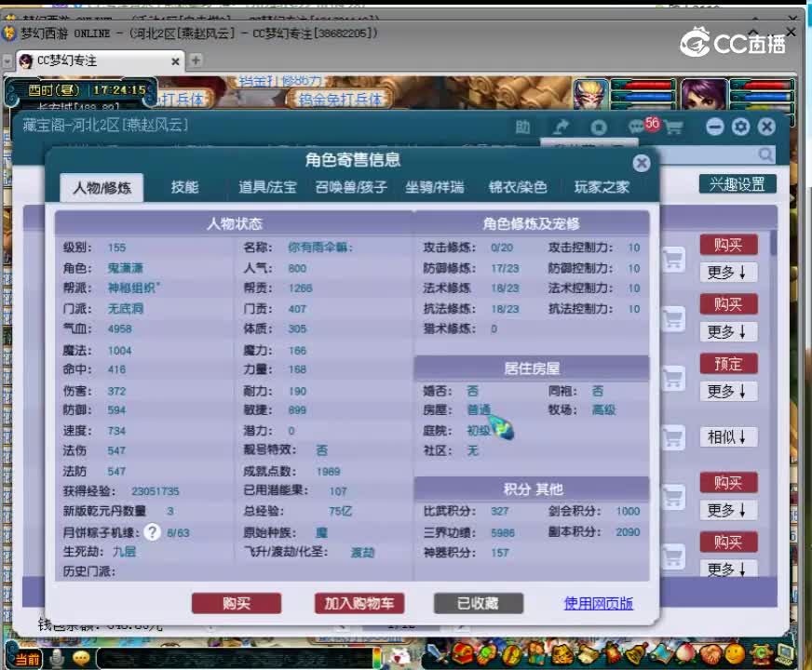Image resolution: width=812 pixels, height=670 pixels.
Task: Expand 更多 dropdown below 预定 button
Action: click(x=728, y=392)
